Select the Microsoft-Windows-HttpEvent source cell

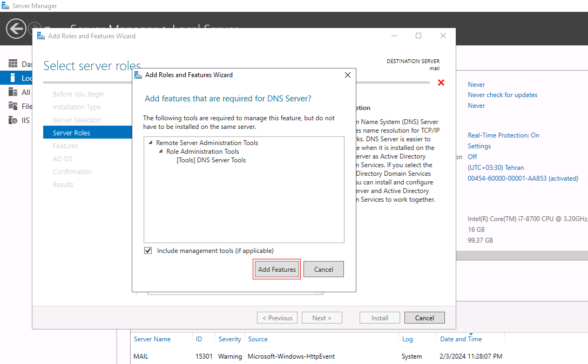tap(292, 356)
